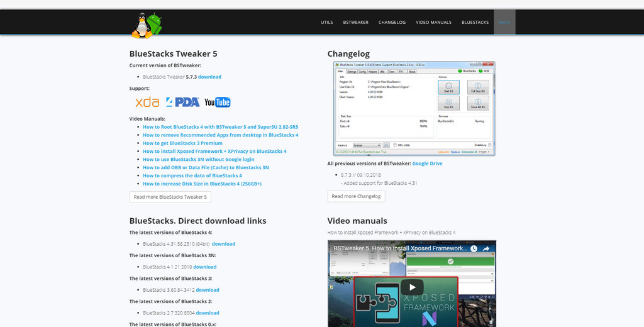Open How to compress the data manual
The height and width of the screenshot is (327, 644).
click(x=192, y=175)
